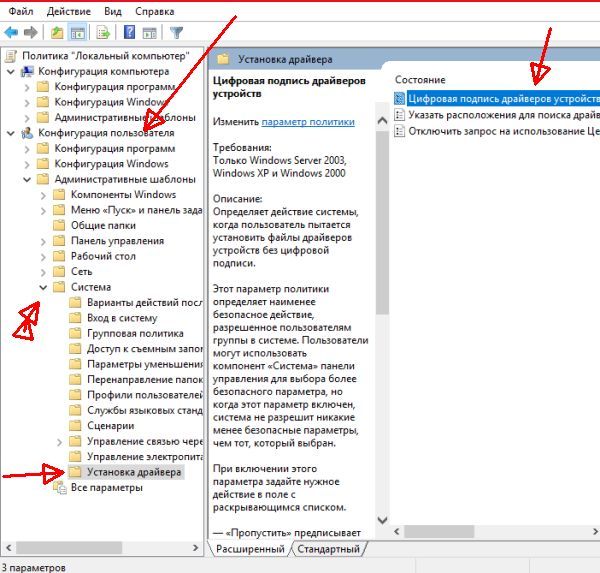600x573 pixels.
Task: Open the Файл menu
Action: click(21, 11)
